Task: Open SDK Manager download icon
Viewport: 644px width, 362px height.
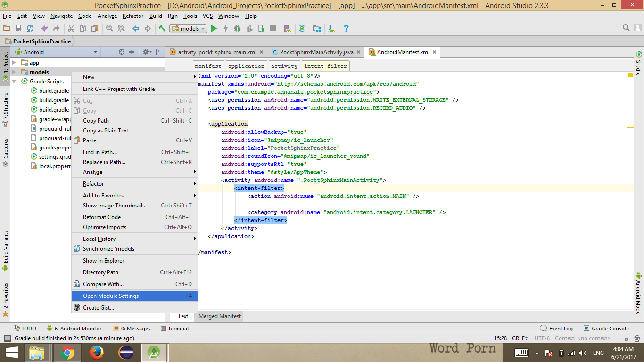Action: [x=331, y=29]
